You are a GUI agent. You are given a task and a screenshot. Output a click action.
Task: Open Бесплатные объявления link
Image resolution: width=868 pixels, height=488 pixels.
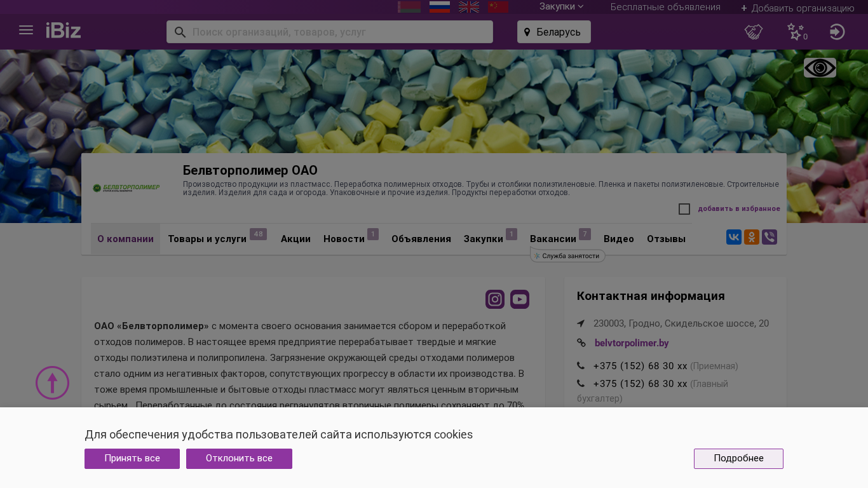pos(665,7)
